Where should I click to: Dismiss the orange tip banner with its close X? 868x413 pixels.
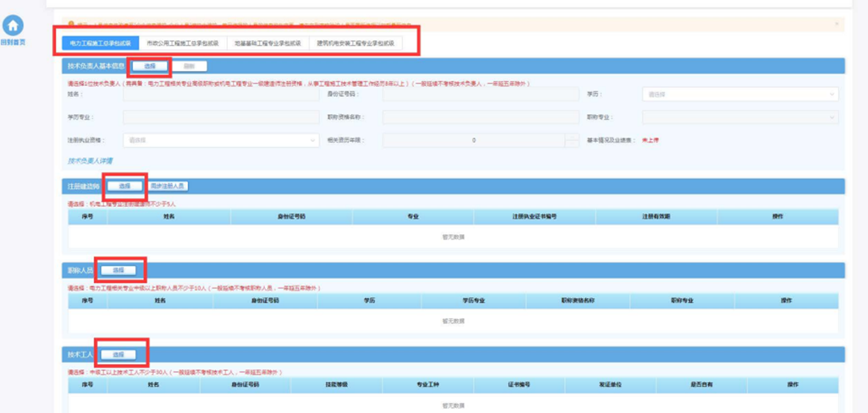[836, 24]
